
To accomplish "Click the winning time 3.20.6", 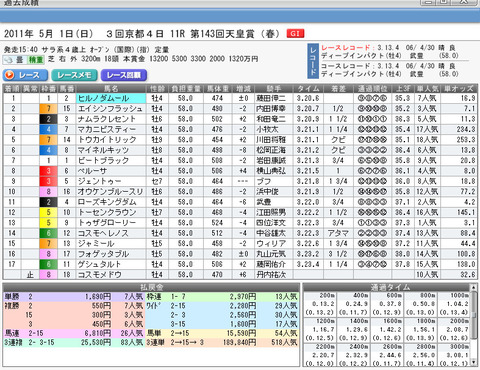I will (308, 98).
